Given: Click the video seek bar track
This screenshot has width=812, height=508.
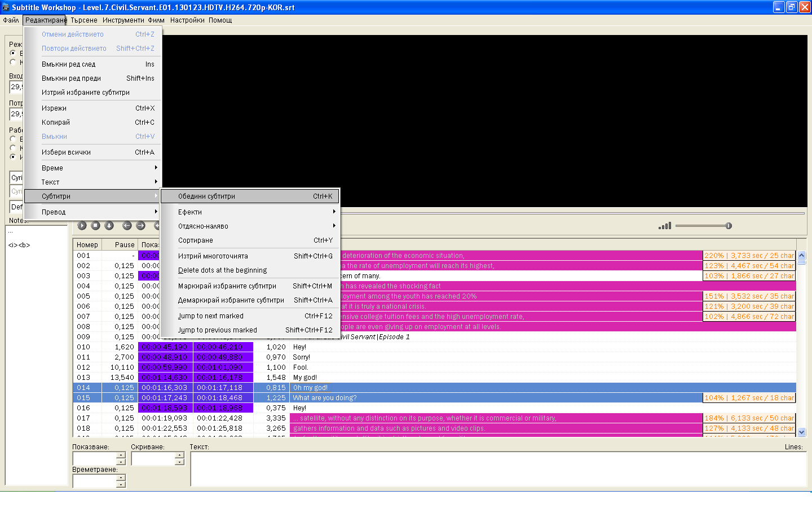Looking at the screenshot, I should pyautogui.click(x=572, y=213).
